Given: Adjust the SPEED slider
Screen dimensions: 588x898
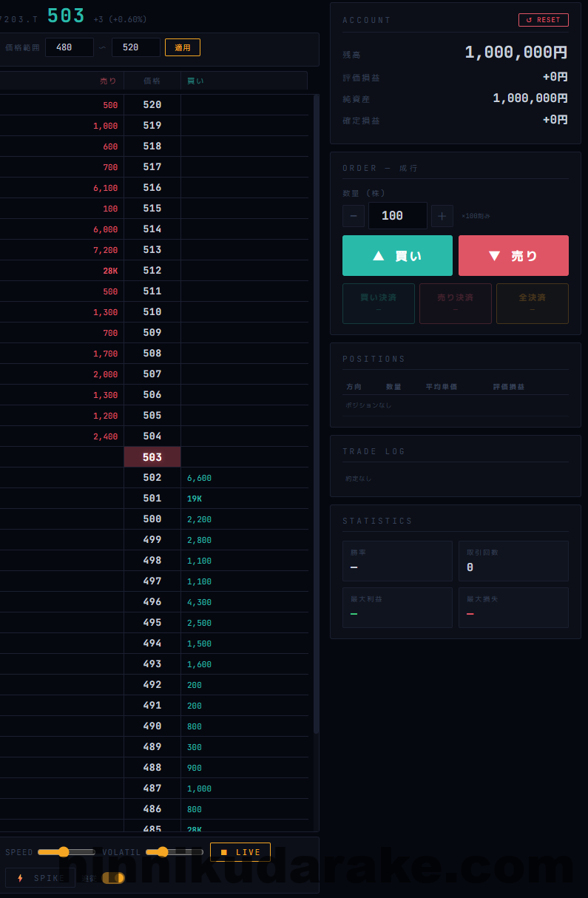Looking at the screenshot, I should (65, 852).
